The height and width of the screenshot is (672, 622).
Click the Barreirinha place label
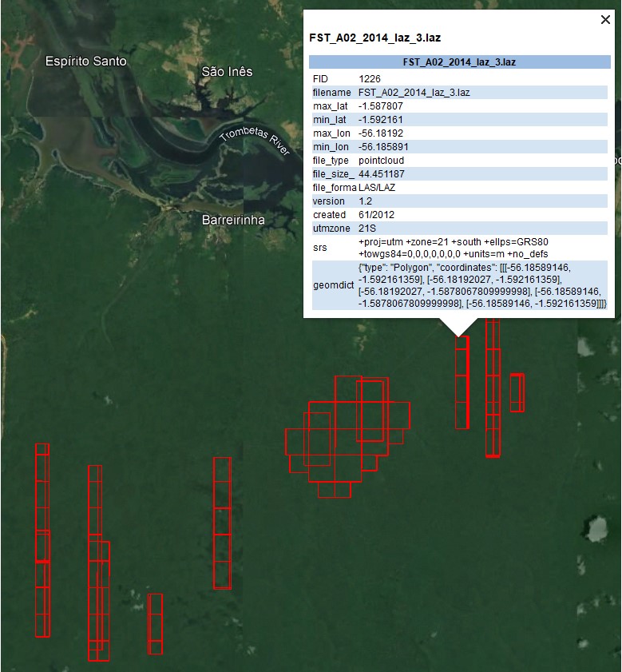pos(232,220)
